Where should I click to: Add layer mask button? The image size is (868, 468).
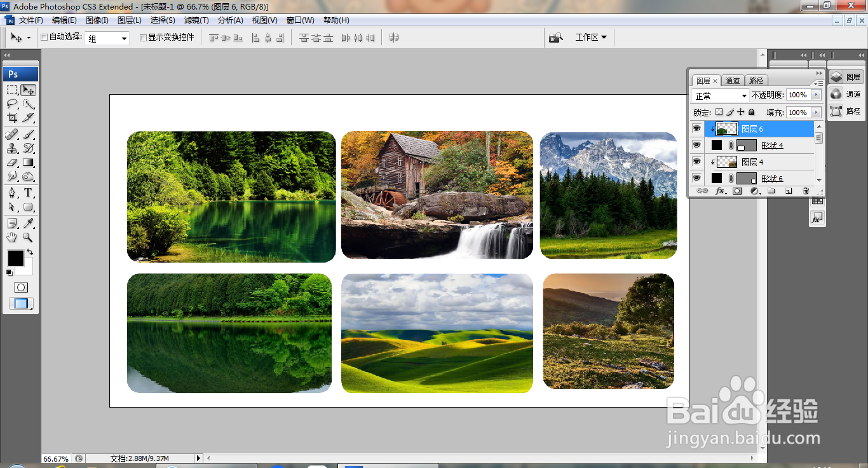coord(737,191)
